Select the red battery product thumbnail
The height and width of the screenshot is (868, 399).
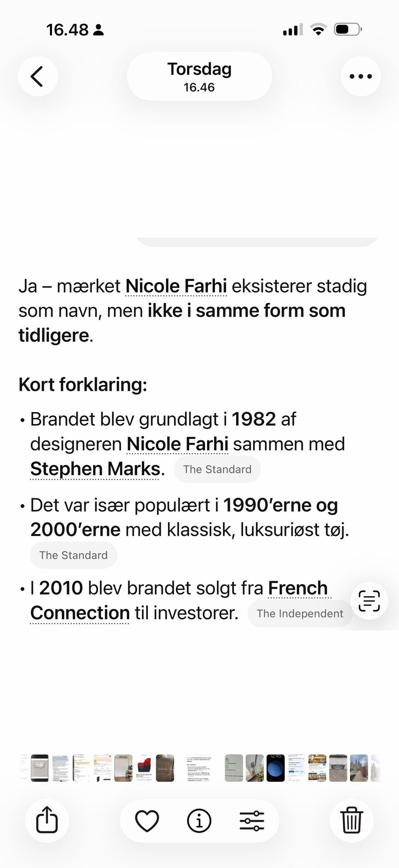(x=144, y=768)
